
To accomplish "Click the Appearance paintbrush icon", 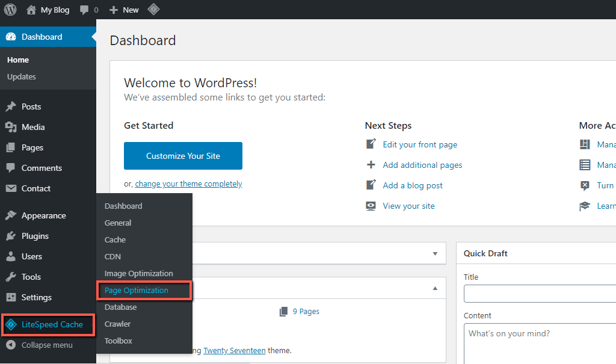I will [x=11, y=215].
